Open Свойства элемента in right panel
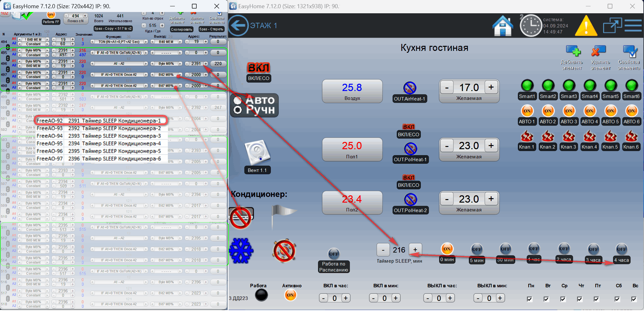This screenshot has width=644, height=311. (629, 51)
